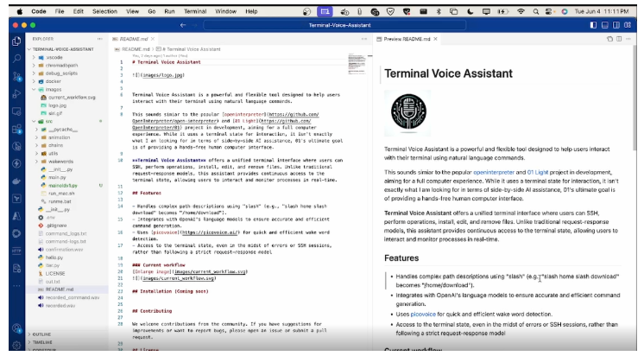
Task: Open the Docker whale icon view
Action: [x=16, y=181]
